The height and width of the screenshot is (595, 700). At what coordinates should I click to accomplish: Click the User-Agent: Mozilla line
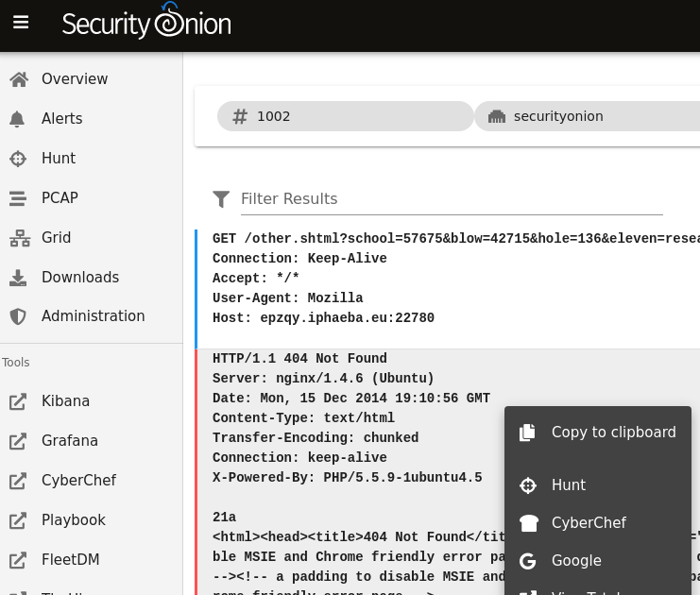coord(287,298)
